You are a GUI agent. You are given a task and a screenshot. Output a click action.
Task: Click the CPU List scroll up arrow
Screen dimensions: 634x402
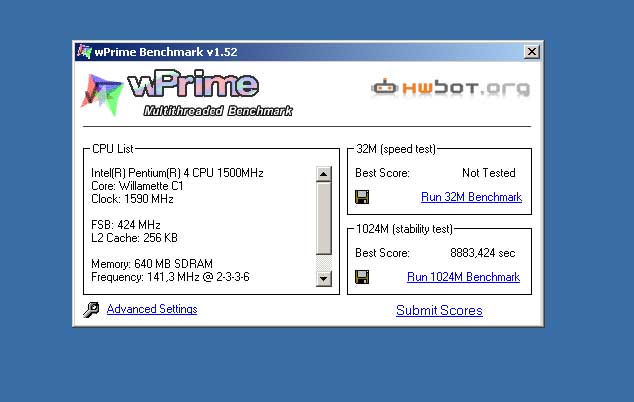tap(323, 174)
